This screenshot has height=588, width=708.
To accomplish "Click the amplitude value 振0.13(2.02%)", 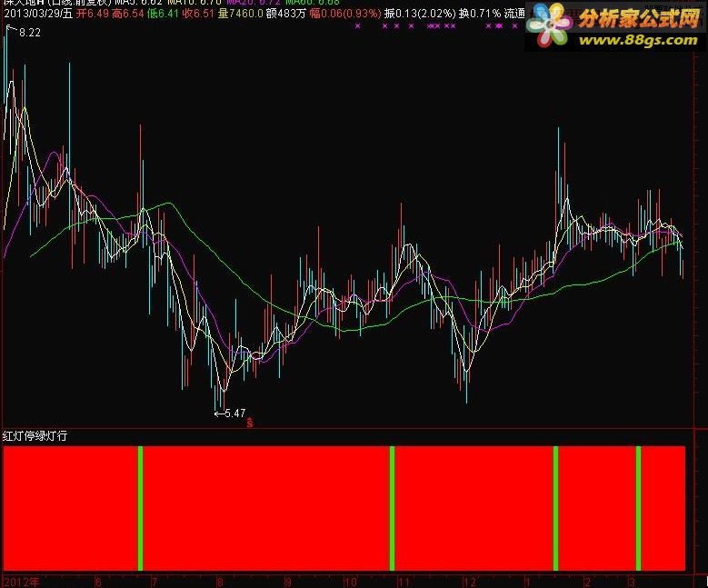I will [420, 14].
